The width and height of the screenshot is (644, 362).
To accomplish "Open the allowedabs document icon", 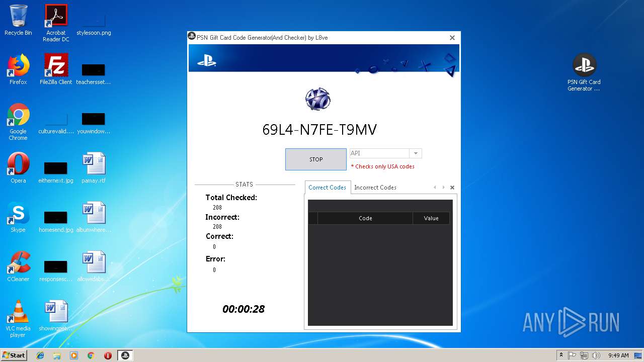I will [x=94, y=266].
